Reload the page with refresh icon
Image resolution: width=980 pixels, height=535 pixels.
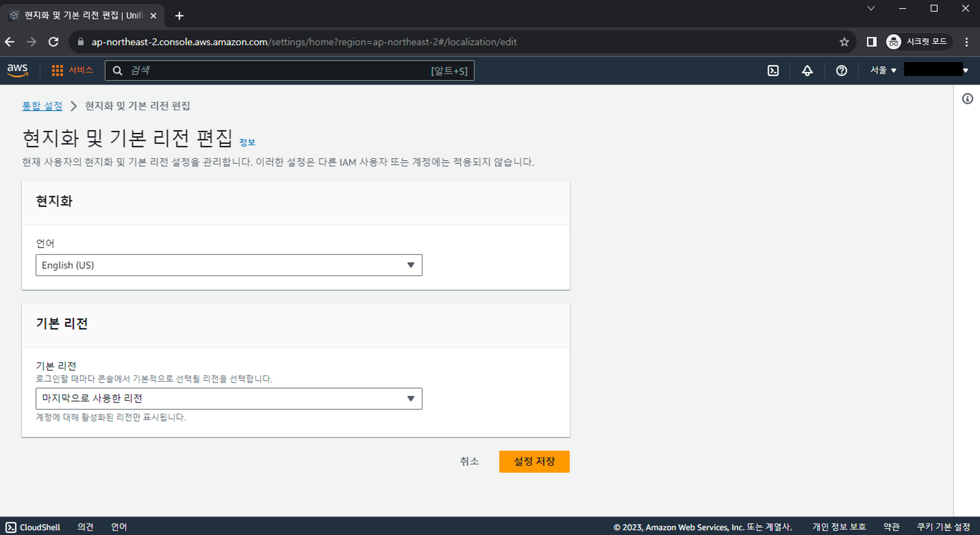(x=54, y=42)
